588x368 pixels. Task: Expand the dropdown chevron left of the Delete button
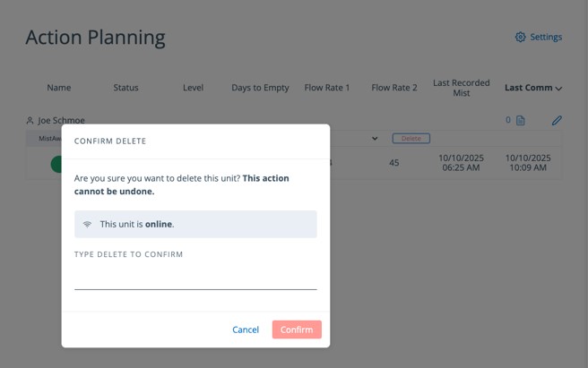(x=375, y=139)
